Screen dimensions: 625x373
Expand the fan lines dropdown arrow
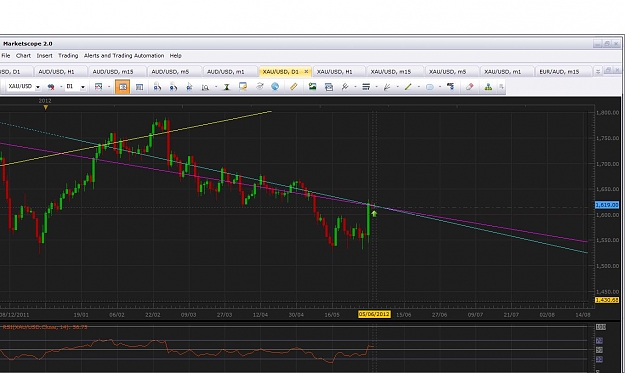click(x=397, y=87)
